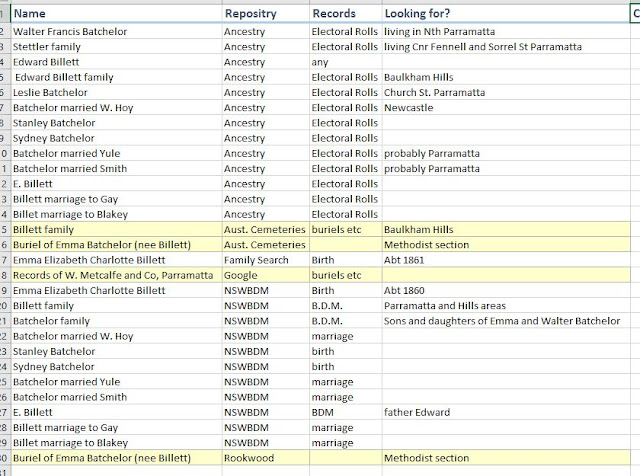Click 'Methodist section' in the Rookwood row
This screenshot has width=640, height=476.
506,458
